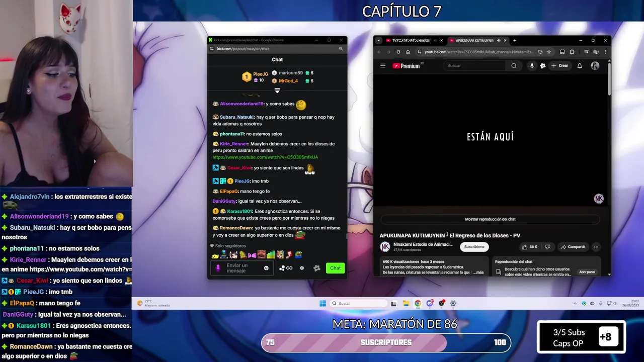Click the YouTube URL address bar
The width and height of the screenshot is (644, 362).
478,52
